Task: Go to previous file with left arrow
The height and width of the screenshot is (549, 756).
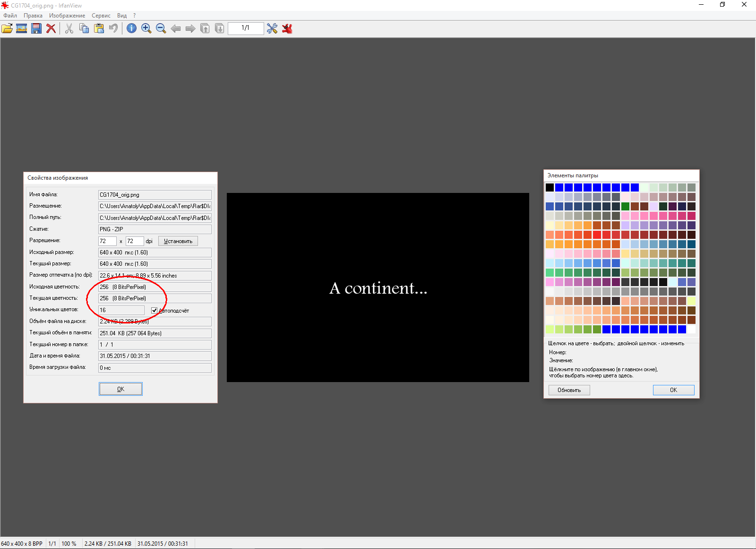Action: 176,28
